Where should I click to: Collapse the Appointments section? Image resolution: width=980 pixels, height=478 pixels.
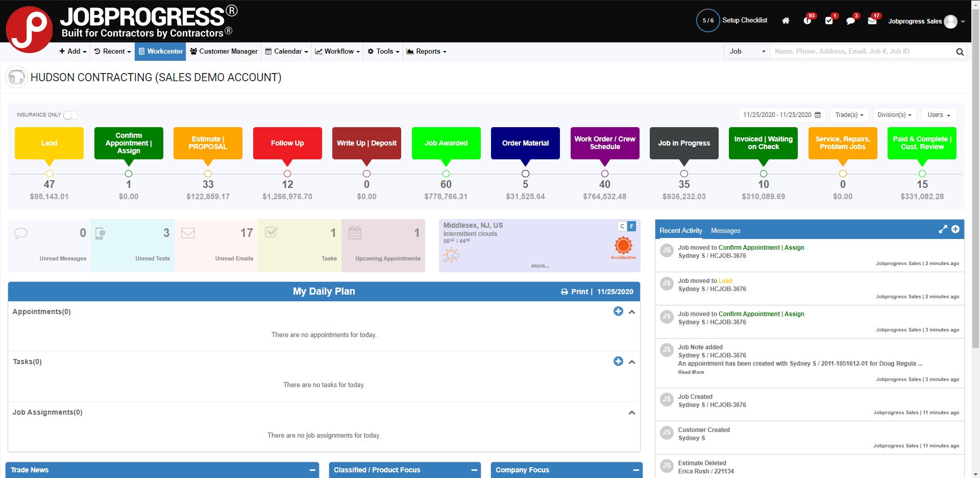[632, 312]
